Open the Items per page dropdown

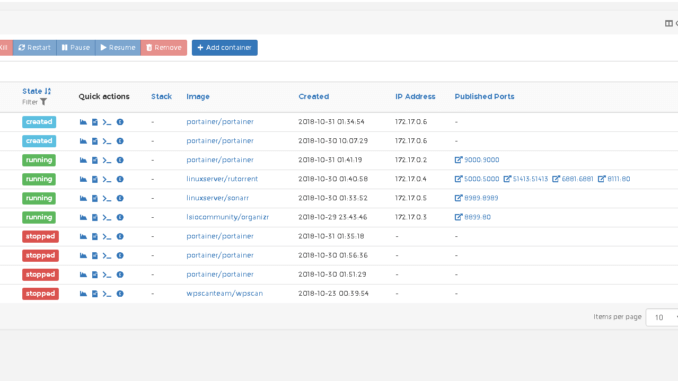[662, 317]
